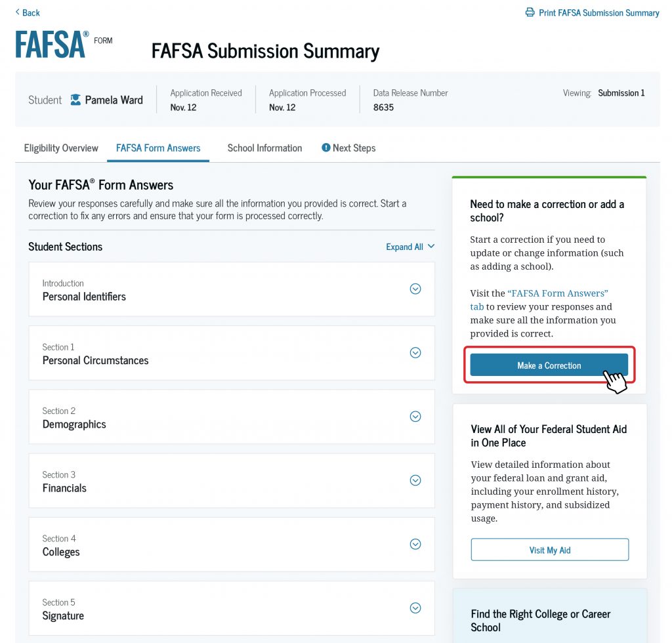Click the Visit My Aid button
672x643 pixels.
pos(549,550)
